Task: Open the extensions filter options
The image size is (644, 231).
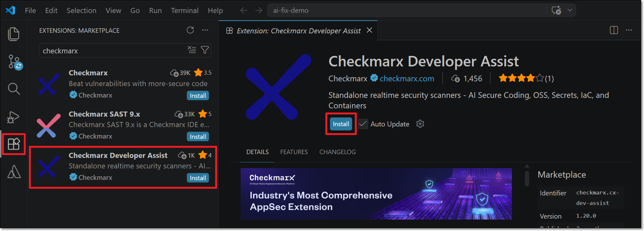Action: click(x=205, y=50)
